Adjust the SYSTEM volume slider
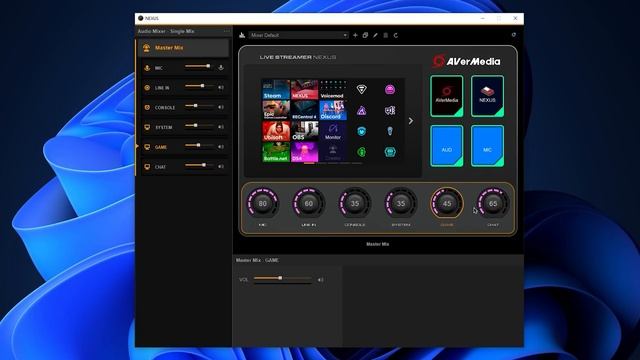 tap(199, 125)
